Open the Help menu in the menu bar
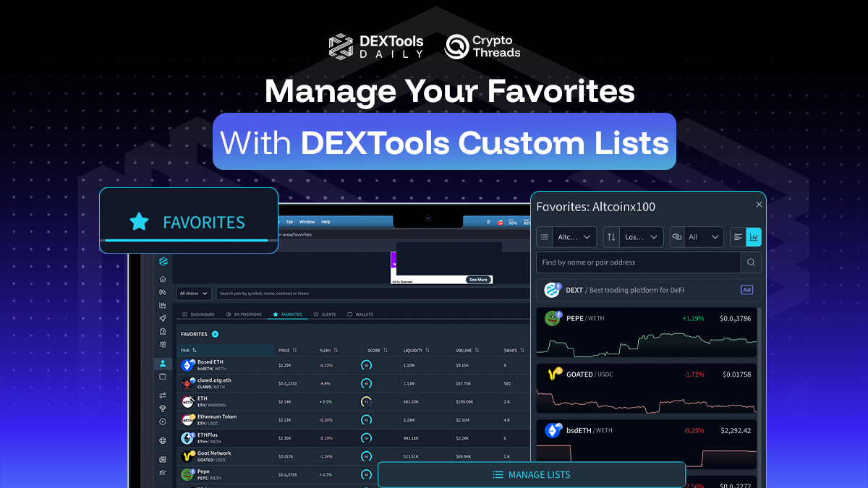The height and width of the screenshot is (488, 868). point(325,222)
